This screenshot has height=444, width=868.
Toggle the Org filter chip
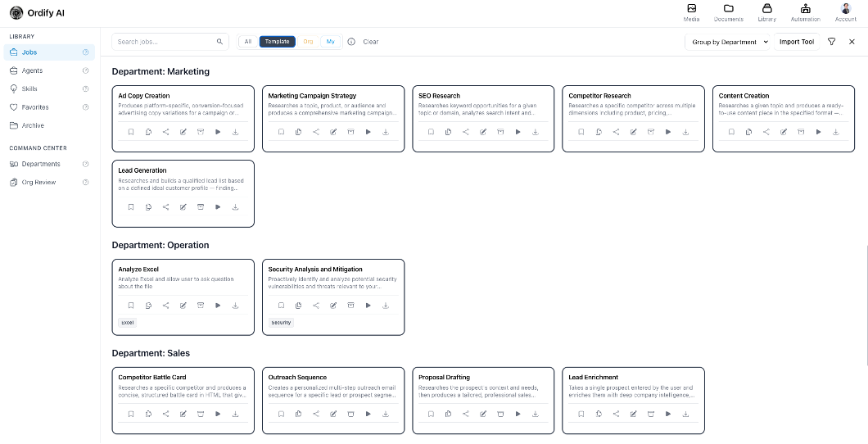[309, 42]
